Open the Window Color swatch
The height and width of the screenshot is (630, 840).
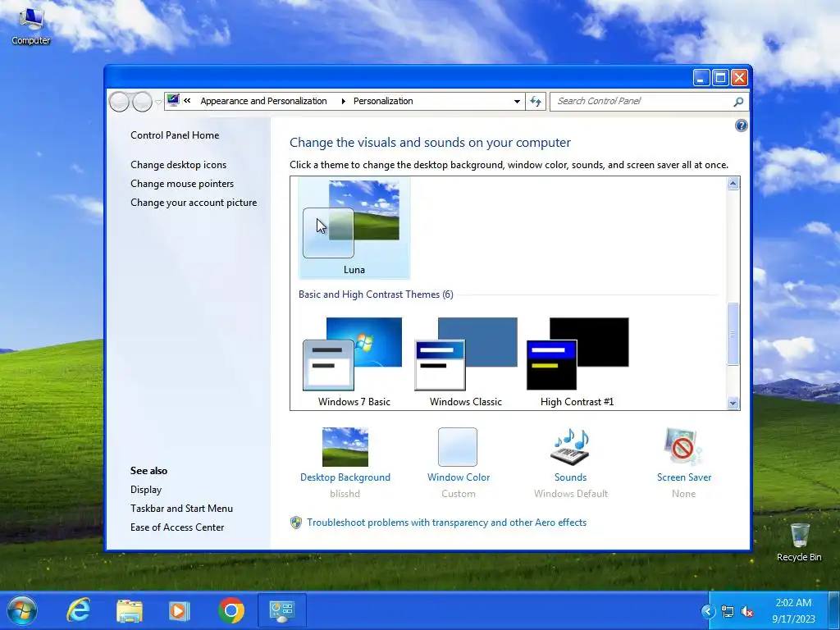click(458, 447)
